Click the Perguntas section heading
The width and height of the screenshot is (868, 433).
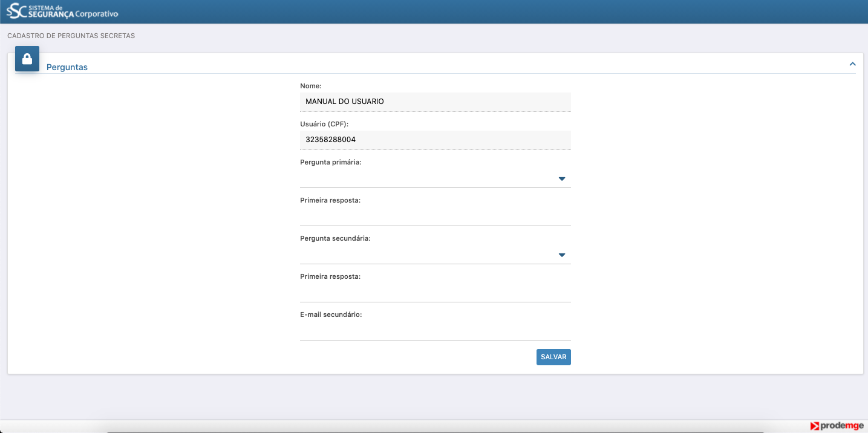tap(67, 67)
